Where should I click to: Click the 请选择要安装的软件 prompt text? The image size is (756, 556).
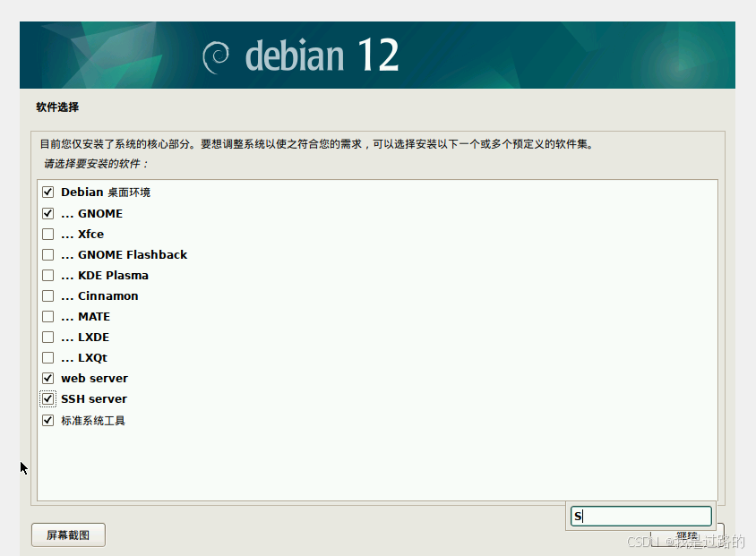(x=96, y=164)
